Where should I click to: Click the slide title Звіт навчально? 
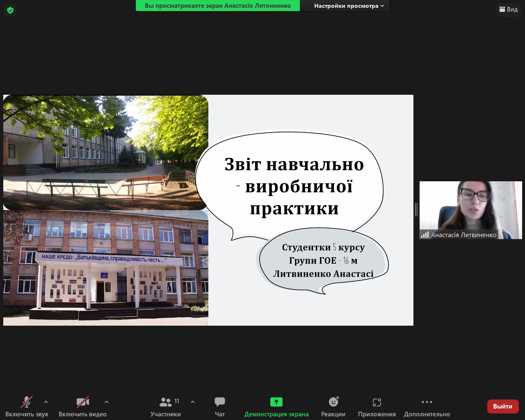[294, 164]
